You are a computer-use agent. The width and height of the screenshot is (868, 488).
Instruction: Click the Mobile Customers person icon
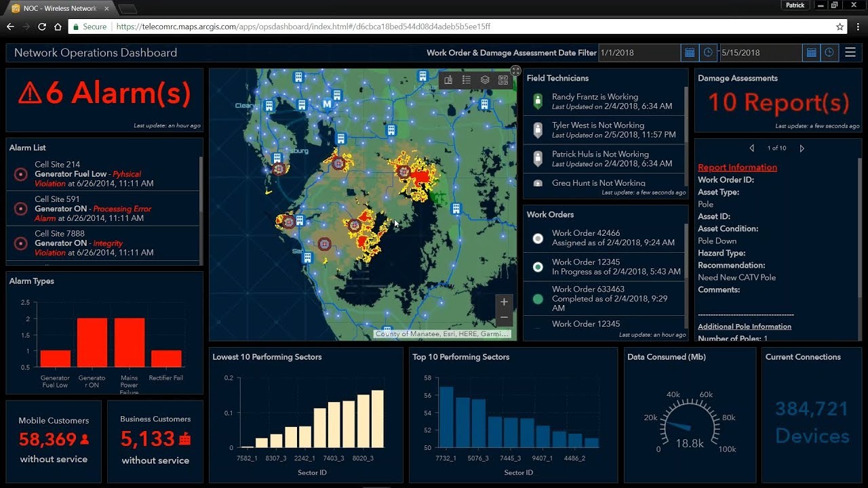[84, 439]
